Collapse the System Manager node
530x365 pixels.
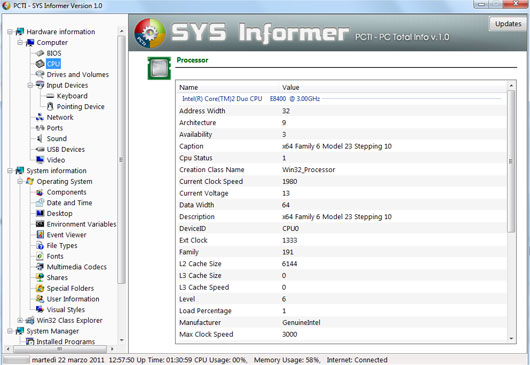click(x=10, y=331)
